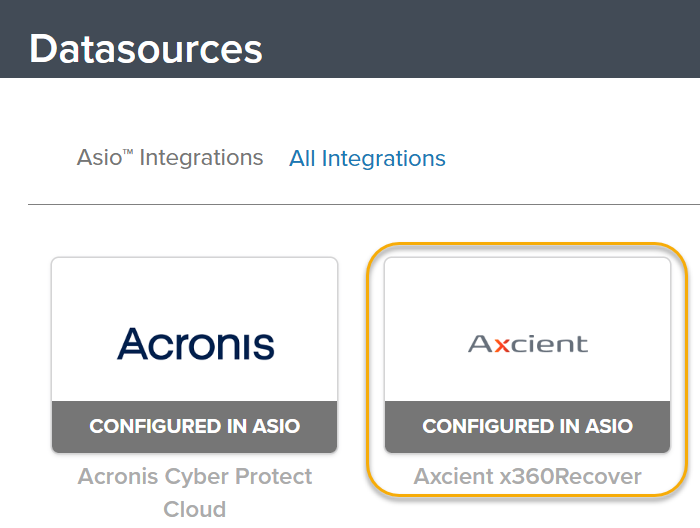
Task: Select the Acronis 'Configured in Asio' banner
Action: pos(195,426)
